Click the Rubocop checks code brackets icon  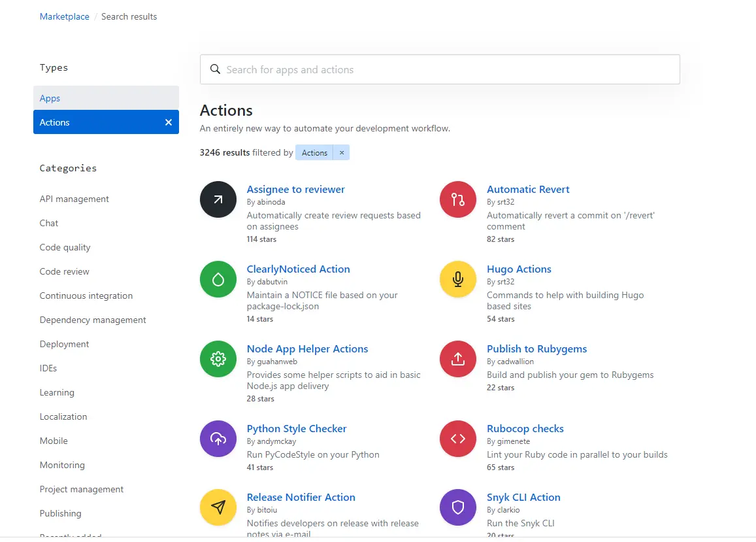click(457, 438)
